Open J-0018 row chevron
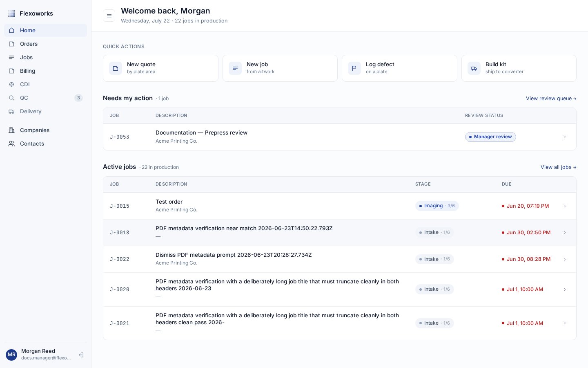The width and height of the screenshot is (588, 368). coord(565,233)
